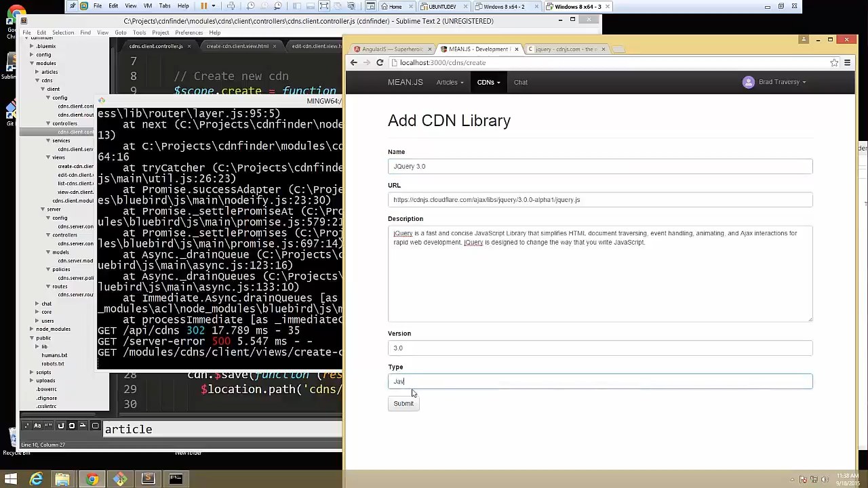868x488 pixels.
Task: Close the MEAN.JS Chrome tab
Action: 517,49
